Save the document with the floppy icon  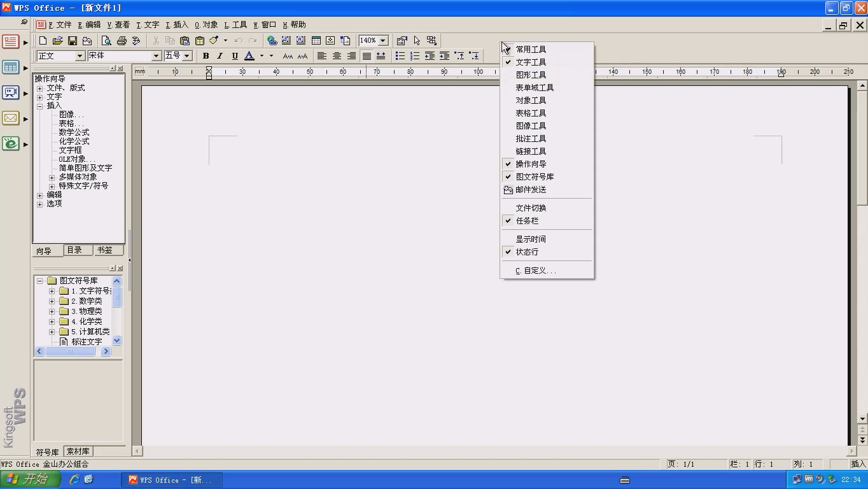coord(72,41)
